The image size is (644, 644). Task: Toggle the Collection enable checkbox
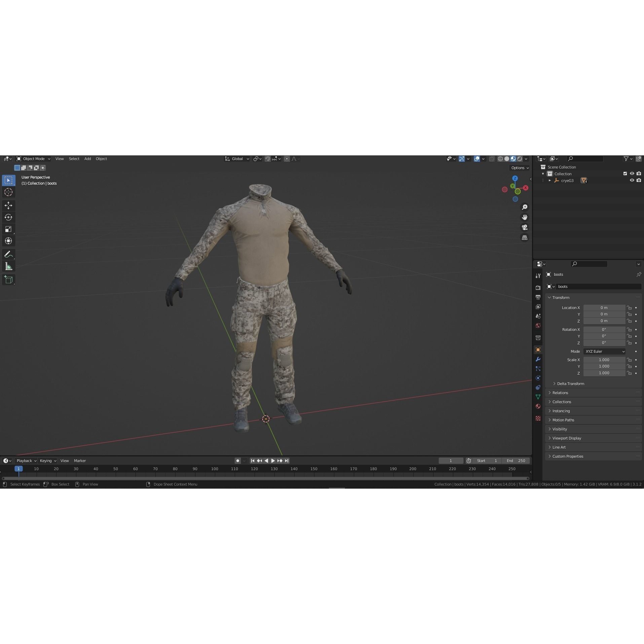click(x=625, y=174)
